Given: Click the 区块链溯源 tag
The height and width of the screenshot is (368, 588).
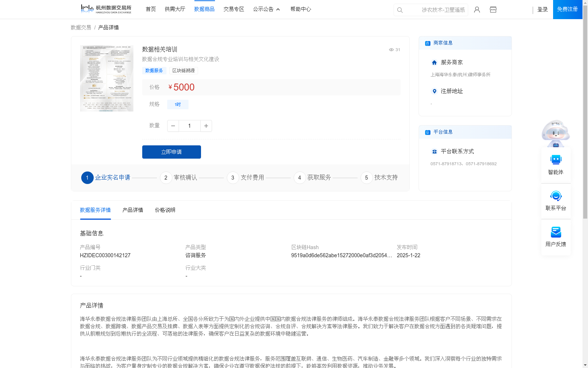Looking at the screenshot, I should pos(183,71).
